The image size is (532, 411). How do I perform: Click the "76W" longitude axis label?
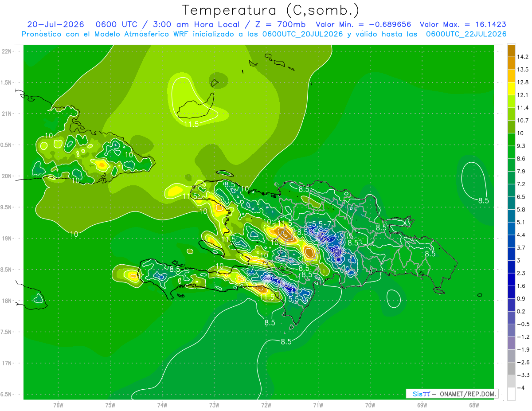(x=58, y=405)
